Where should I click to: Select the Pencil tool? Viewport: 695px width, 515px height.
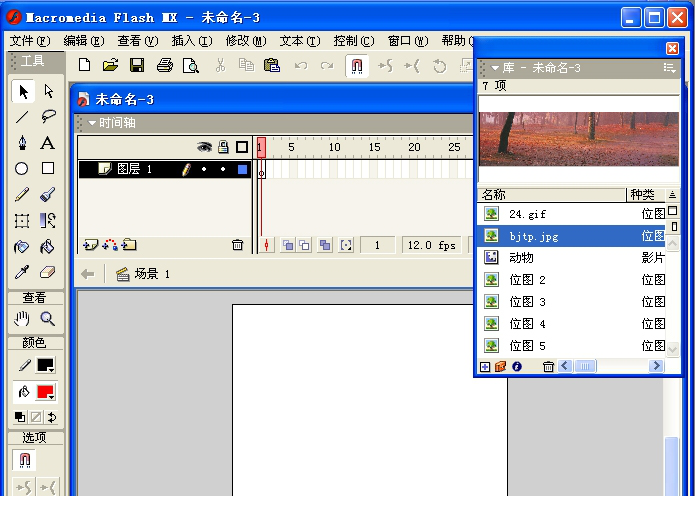coord(22,194)
